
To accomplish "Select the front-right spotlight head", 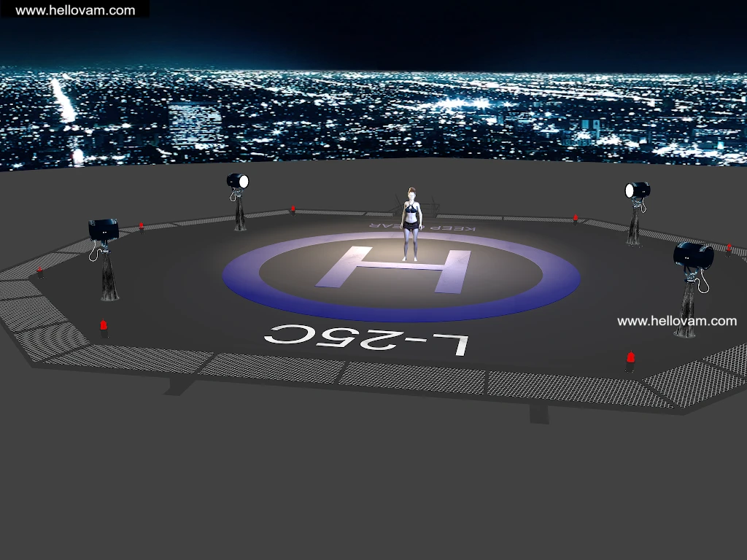I will [x=692, y=256].
